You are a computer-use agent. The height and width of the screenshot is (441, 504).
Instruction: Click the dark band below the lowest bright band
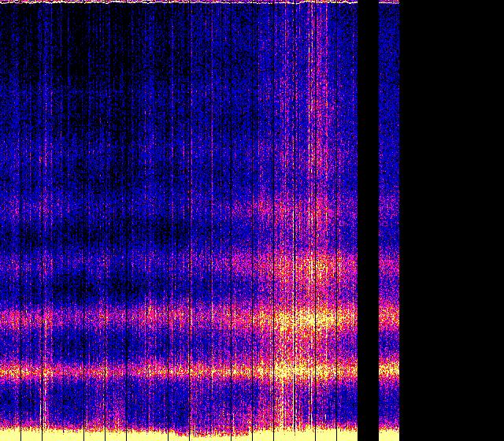tap(157, 398)
